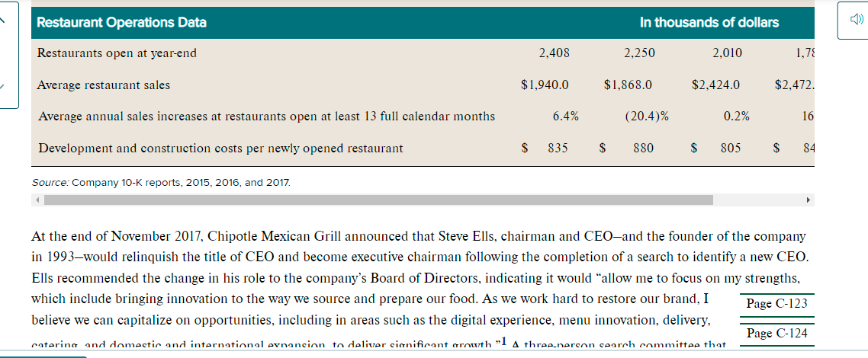Open footnote 1 after "significant growth"
This screenshot has height=358, width=868.
click(502, 342)
